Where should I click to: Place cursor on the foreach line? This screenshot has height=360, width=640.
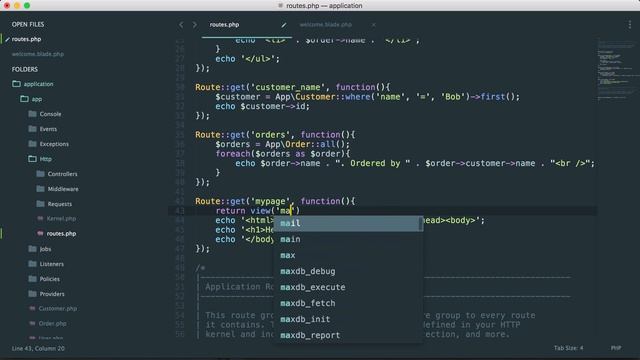coord(283,154)
